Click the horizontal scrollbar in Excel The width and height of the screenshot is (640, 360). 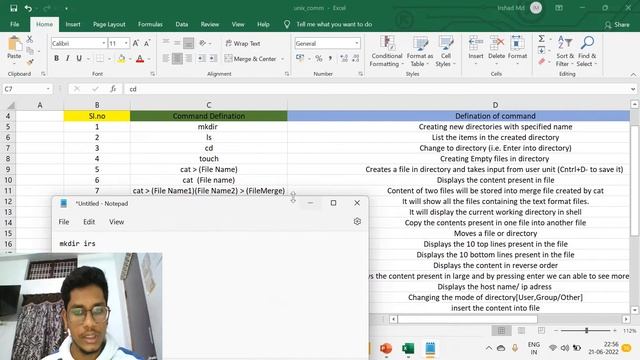click(467, 319)
